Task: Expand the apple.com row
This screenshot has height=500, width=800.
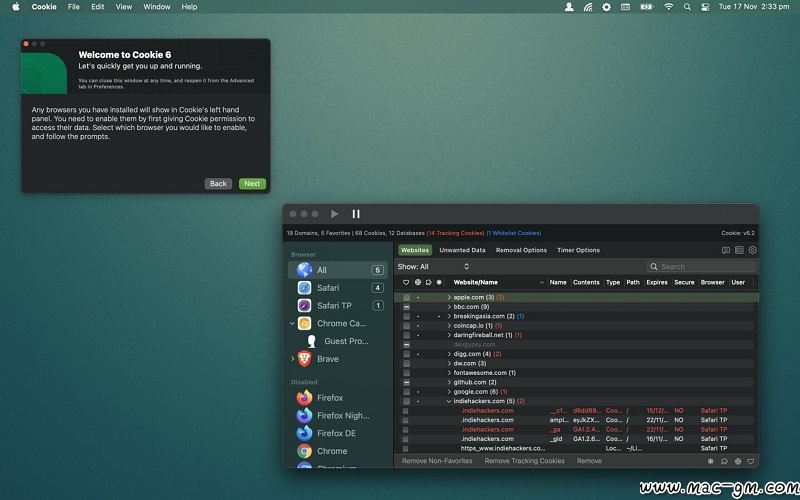Action: [449, 297]
